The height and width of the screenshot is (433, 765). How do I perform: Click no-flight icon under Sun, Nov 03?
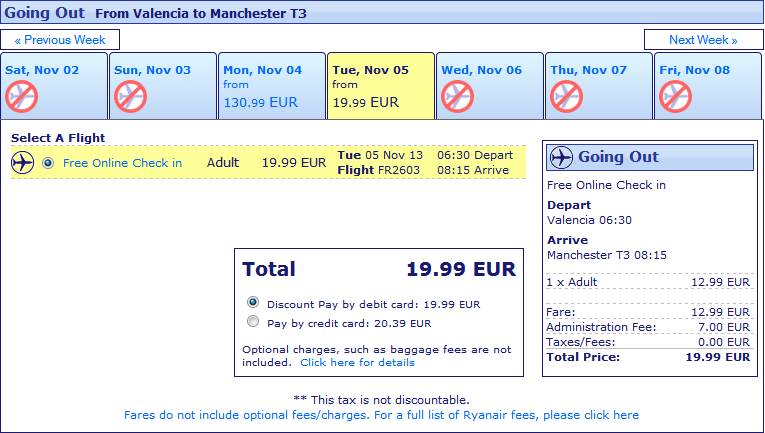(130, 97)
